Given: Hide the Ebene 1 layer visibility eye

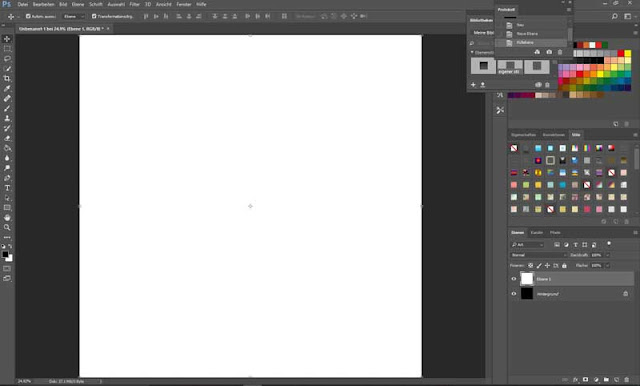Looking at the screenshot, I should point(514,279).
